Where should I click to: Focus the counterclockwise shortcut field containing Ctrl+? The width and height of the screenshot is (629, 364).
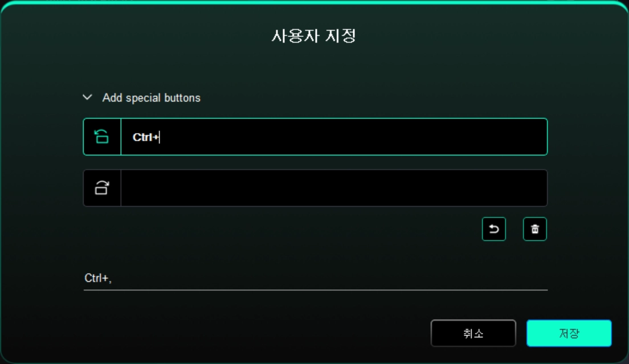click(x=334, y=137)
